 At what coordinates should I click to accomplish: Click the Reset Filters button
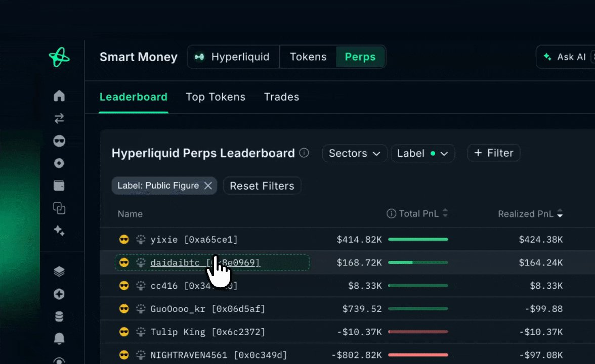tap(262, 186)
